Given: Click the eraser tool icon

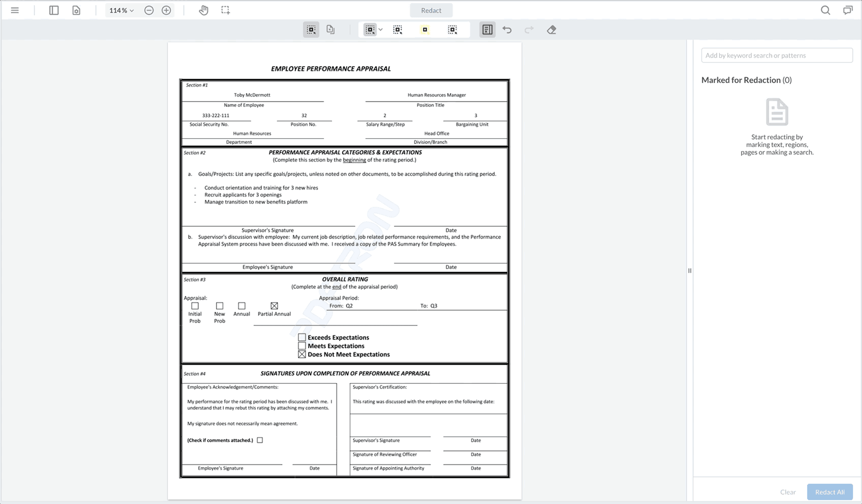Looking at the screenshot, I should pos(551,30).
